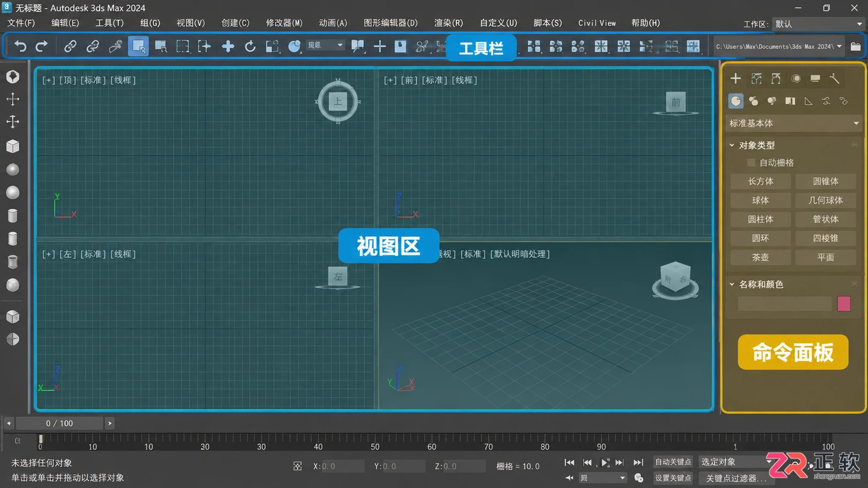
Task: Open the reference coordinate system dropdown
Action: [325, 45]
